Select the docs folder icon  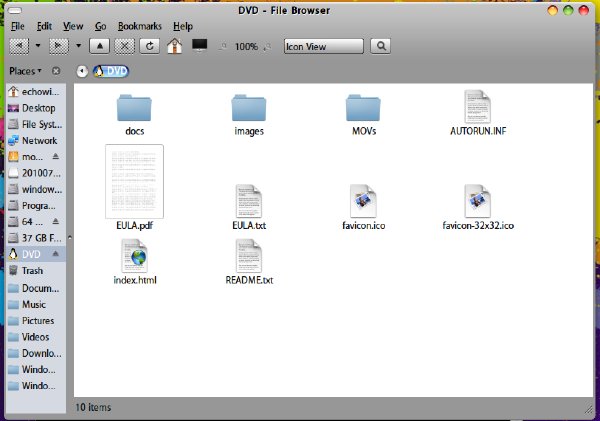click(x=134, y=108)
